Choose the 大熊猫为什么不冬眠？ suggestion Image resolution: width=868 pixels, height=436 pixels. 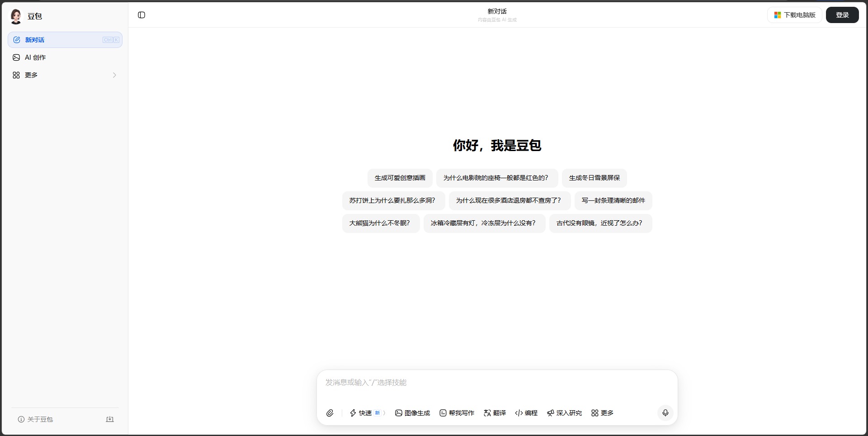(x=380, y=223)
